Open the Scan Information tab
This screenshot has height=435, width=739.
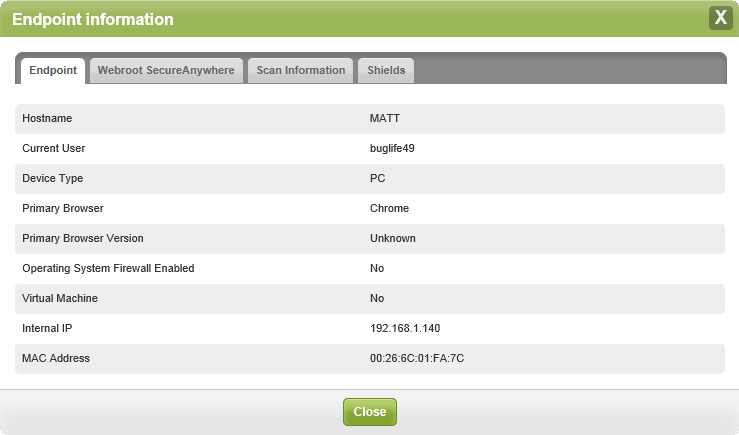[301, 71]
